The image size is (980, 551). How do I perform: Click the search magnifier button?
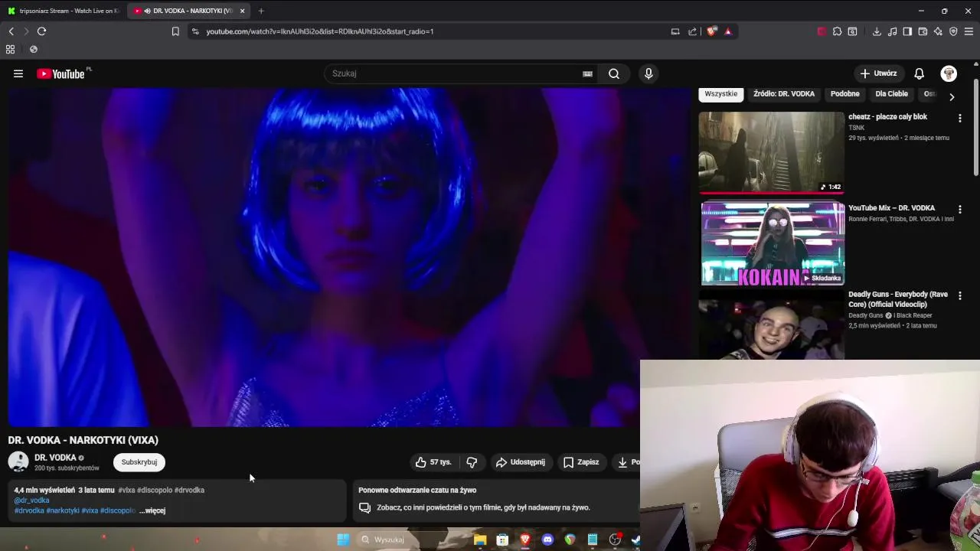tap(613, 73)
